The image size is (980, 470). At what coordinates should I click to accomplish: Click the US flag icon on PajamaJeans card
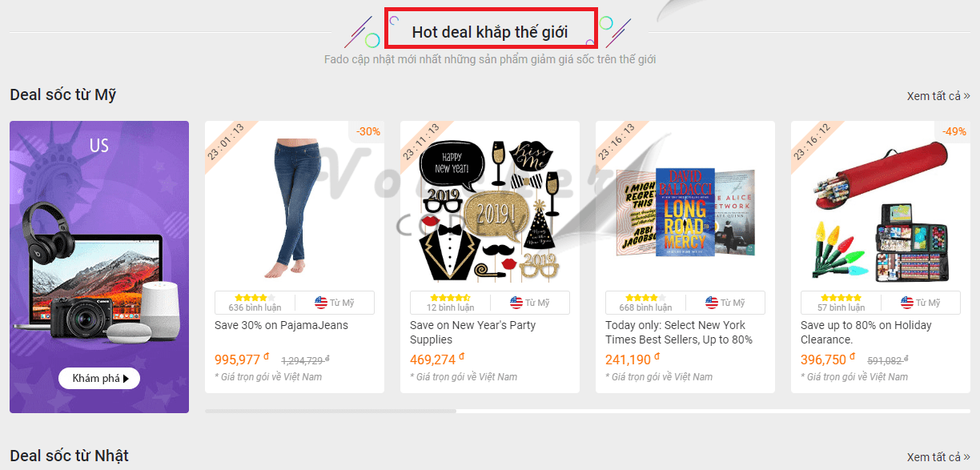(x=321, y=303)
